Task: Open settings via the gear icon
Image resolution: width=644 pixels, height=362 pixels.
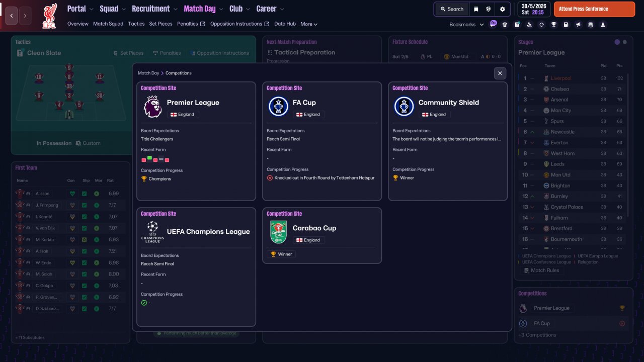Action: tap(502, 9)
